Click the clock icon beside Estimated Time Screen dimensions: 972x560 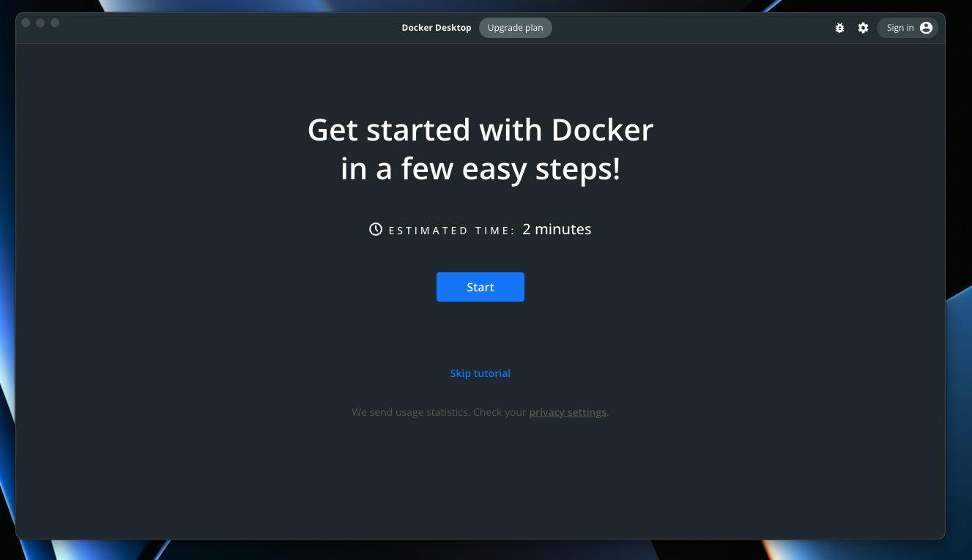tap(376, 229)
